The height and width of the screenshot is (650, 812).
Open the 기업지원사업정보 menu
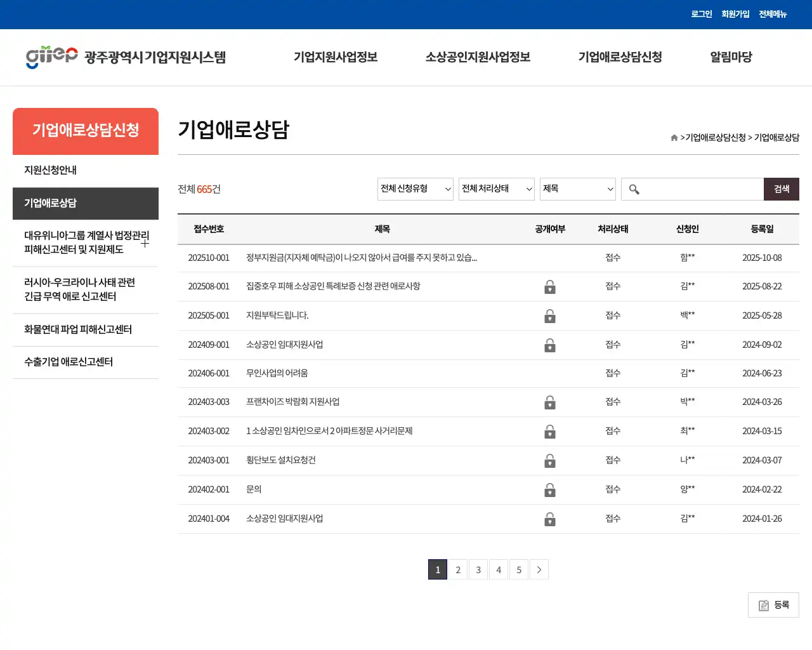[336, 57]
